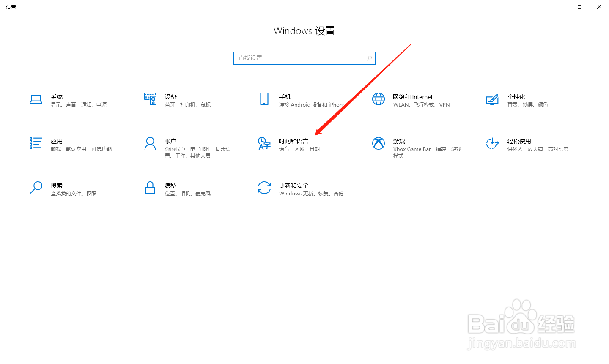Click the text Windows 更新、恢复、备份
Viewport: 609px width, 364px height.
point(311,194)
